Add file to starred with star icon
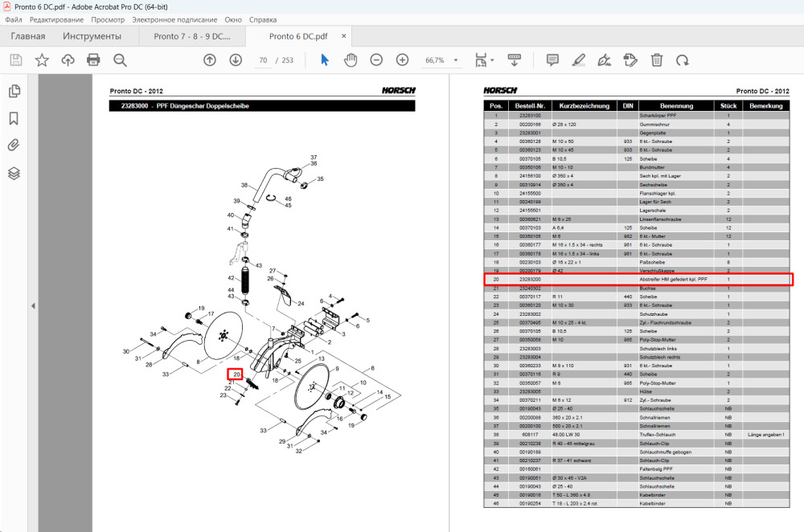Screen dimensions: 804x532 [42, 60]
